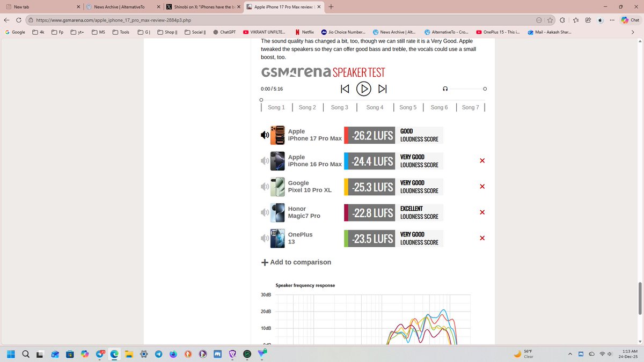Open the favorites list icon
Viewport: 644px width, 362px height.
(x=575, y=20)
